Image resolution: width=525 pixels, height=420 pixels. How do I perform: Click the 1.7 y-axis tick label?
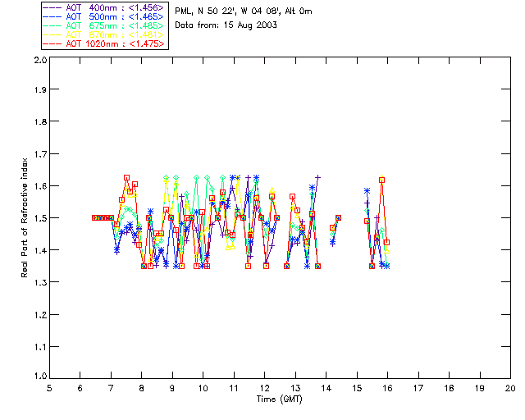coord(40,154)
